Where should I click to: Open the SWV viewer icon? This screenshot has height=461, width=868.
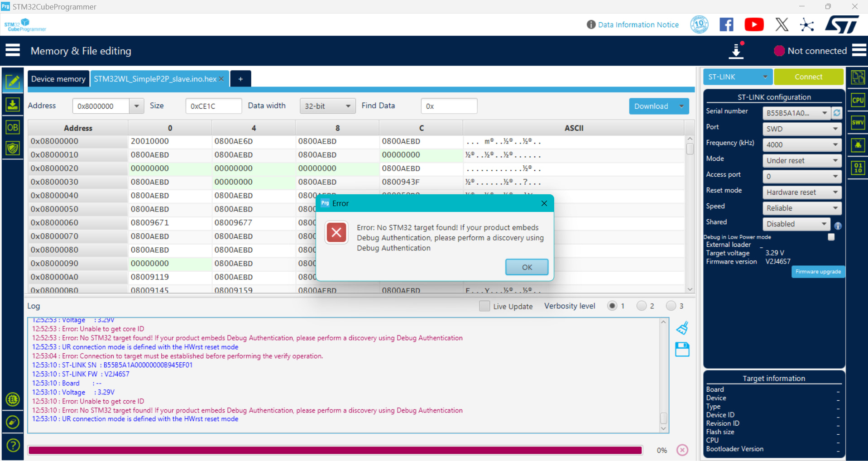pyautogui.click(x=858, y=122)
